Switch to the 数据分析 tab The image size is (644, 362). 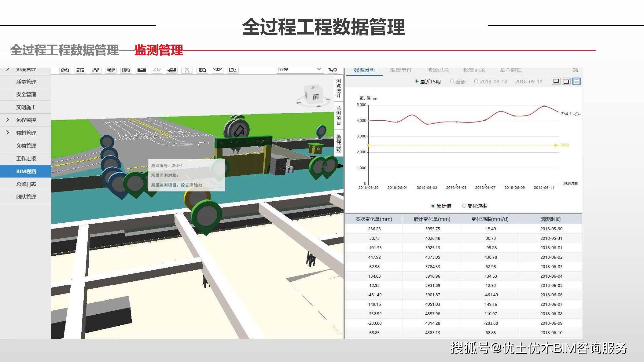click(364, 70)
